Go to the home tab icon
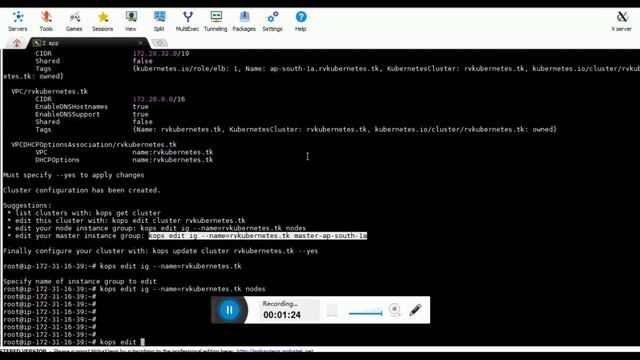 [16, 43]
